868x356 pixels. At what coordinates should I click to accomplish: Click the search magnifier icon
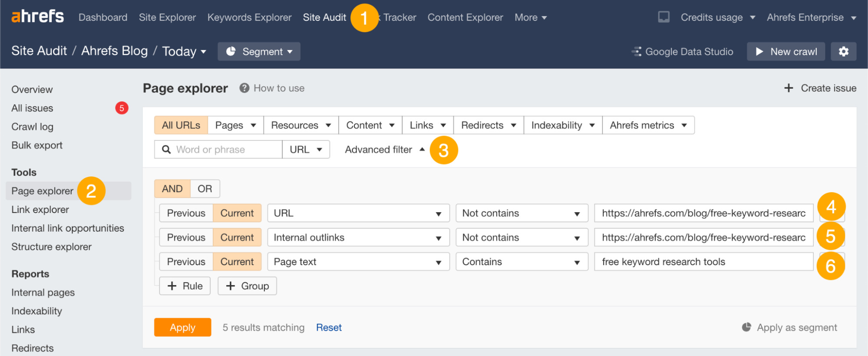(166, 150)
